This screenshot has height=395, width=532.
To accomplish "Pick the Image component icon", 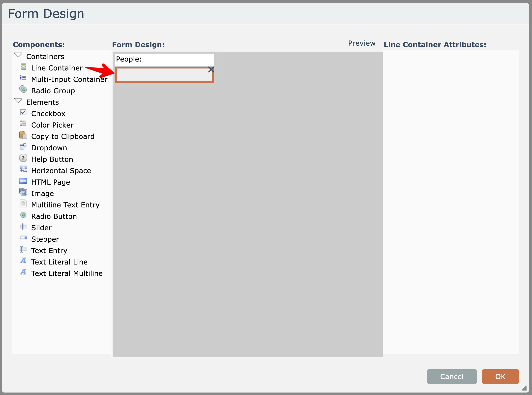I will pyautogui.click(x=23, y=192).
